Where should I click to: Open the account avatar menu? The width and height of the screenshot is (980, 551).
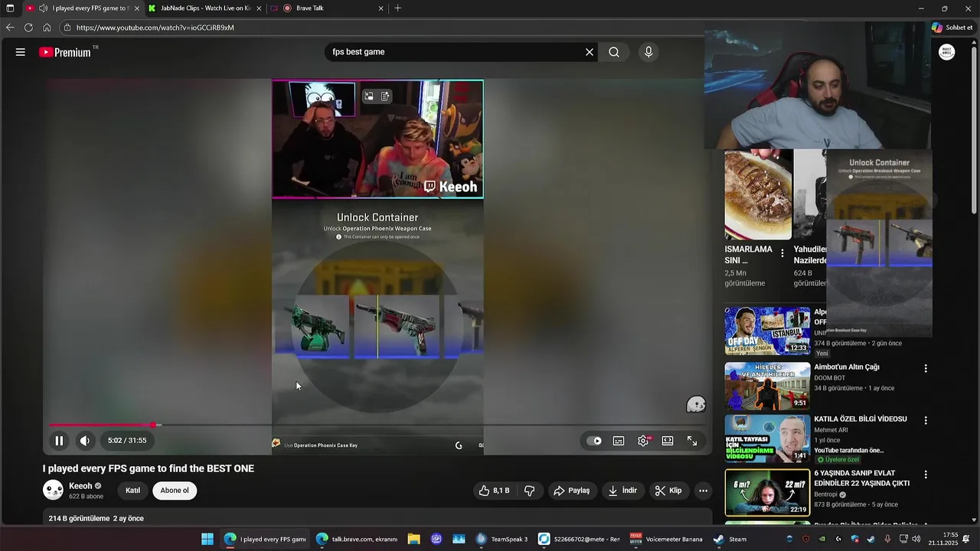point(947,52)
